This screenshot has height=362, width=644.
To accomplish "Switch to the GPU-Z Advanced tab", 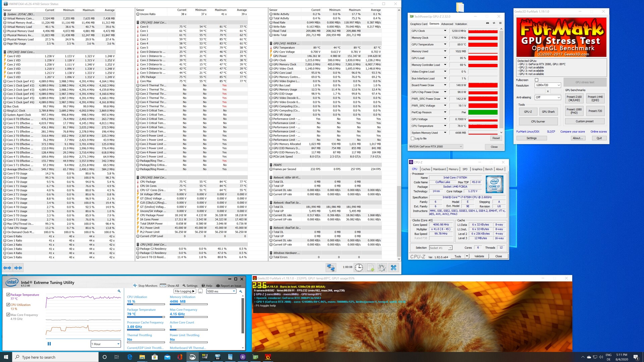I will 447,24.
